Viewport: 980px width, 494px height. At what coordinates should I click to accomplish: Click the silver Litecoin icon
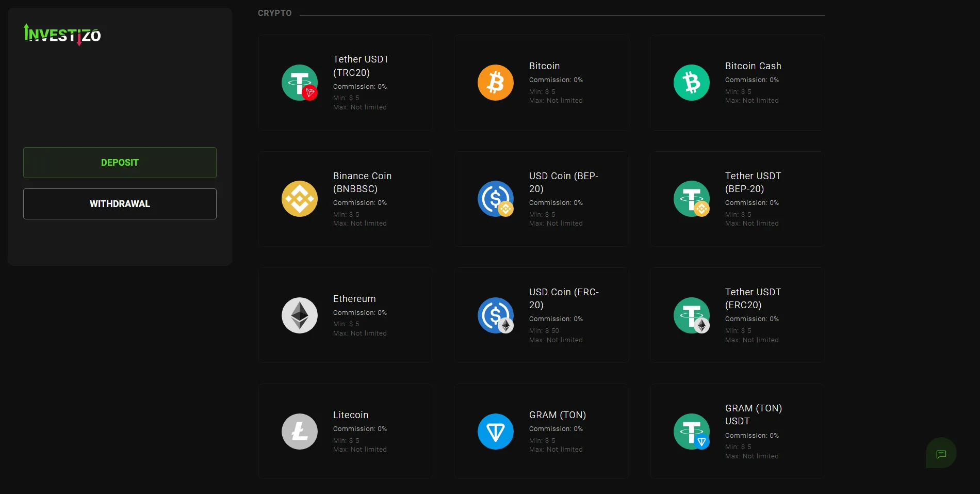300,432
